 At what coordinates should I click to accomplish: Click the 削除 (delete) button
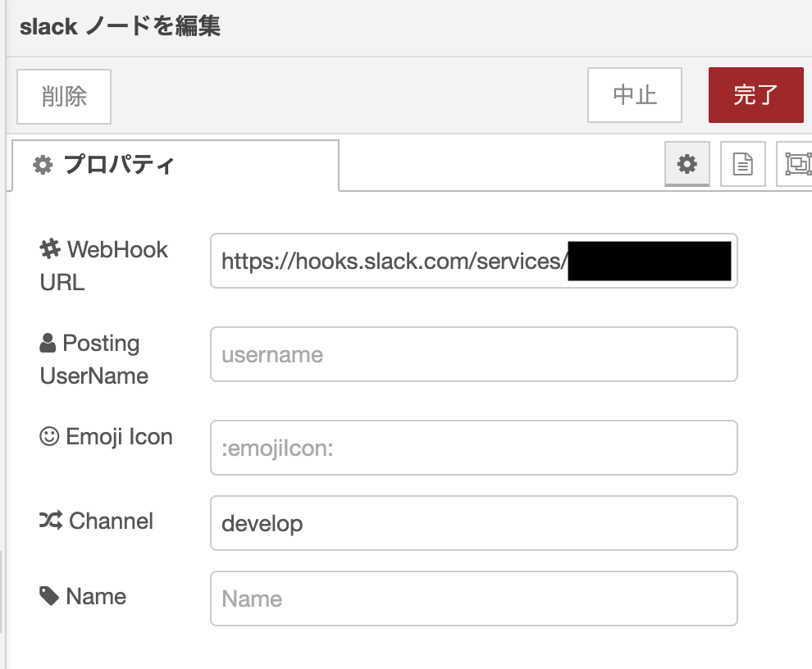coord(64,97)
